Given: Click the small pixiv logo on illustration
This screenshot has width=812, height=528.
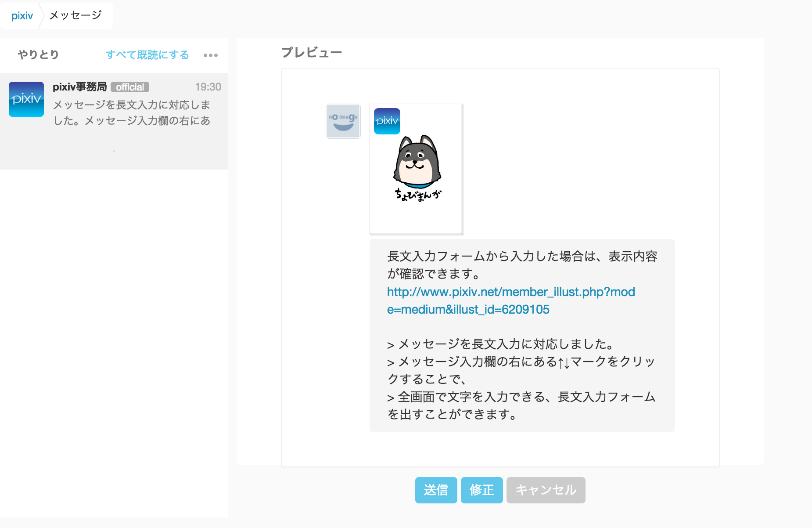Looking at the screenshot, I should point(387,121).
